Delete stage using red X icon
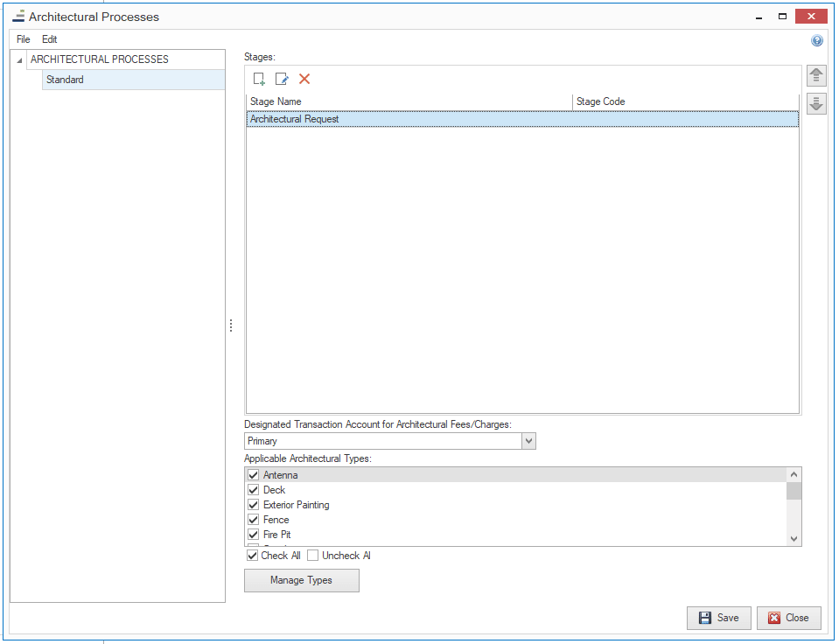 coord(304,80)
